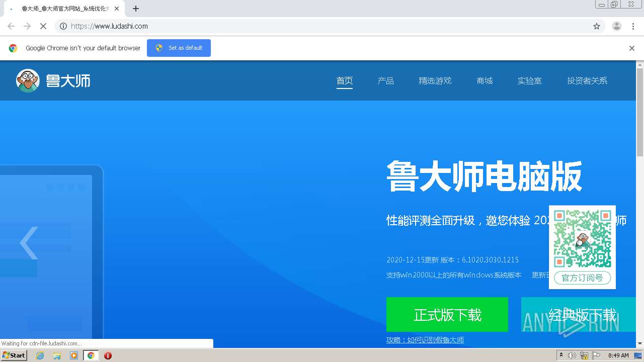Click the volume speaker tray icon

click(x=572, y=355)
